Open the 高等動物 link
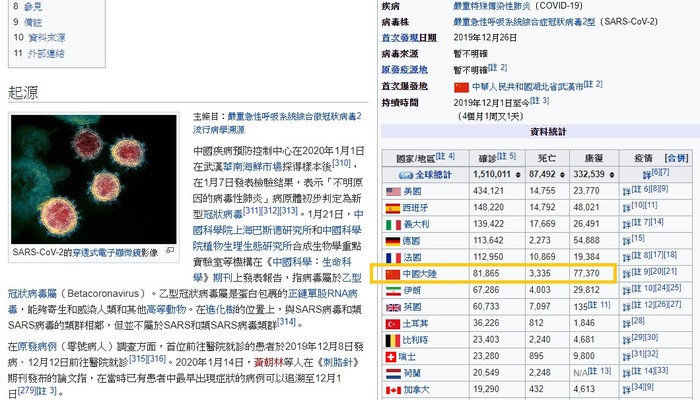The width and height of the screenshot is (700, 400). (x=167, y=309)
